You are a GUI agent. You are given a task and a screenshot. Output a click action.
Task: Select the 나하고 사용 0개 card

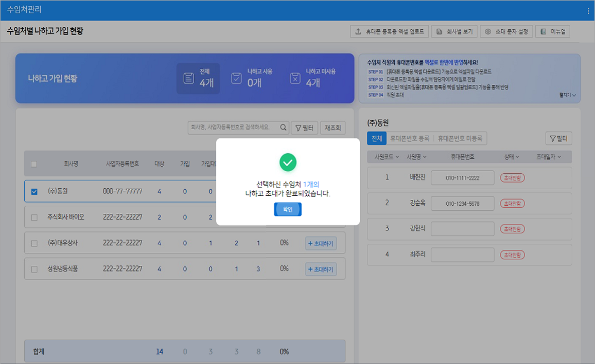252,79
